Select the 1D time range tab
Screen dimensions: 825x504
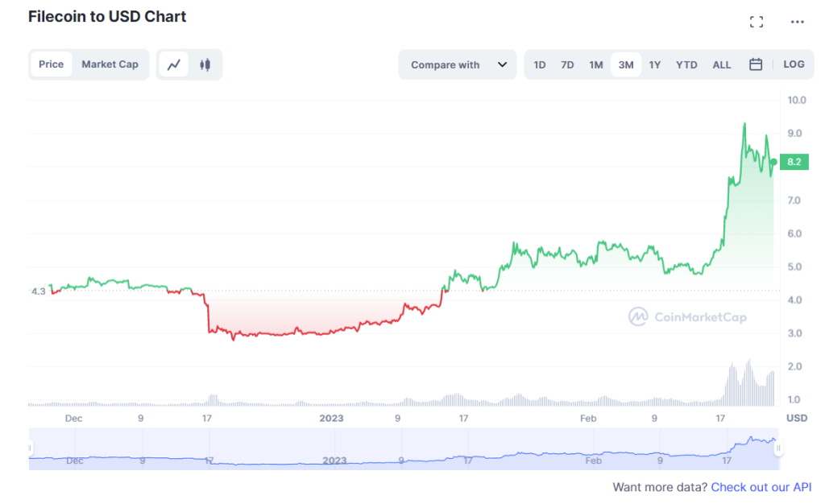point(539,64)
